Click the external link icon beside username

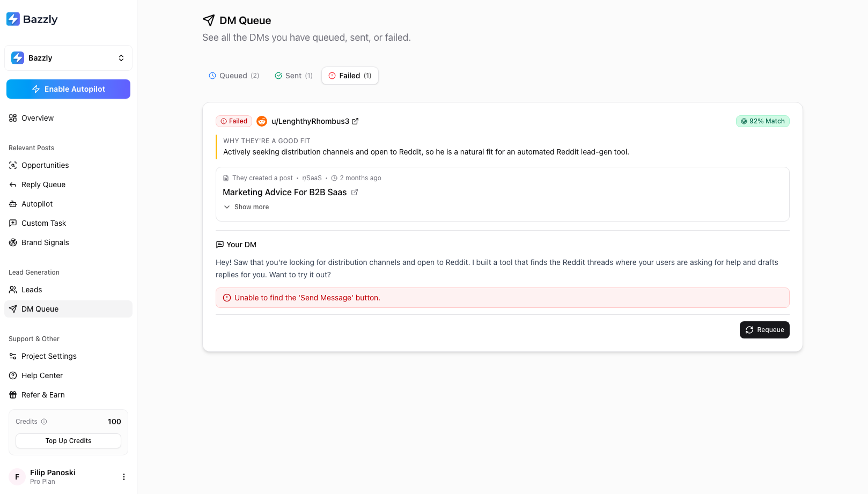click(355, 121)
